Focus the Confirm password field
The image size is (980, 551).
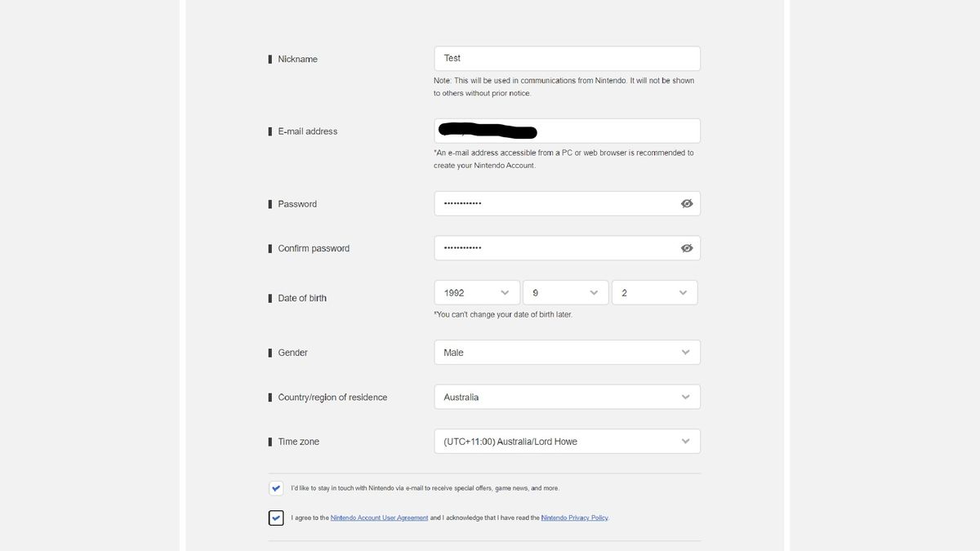tap(555, 247)
